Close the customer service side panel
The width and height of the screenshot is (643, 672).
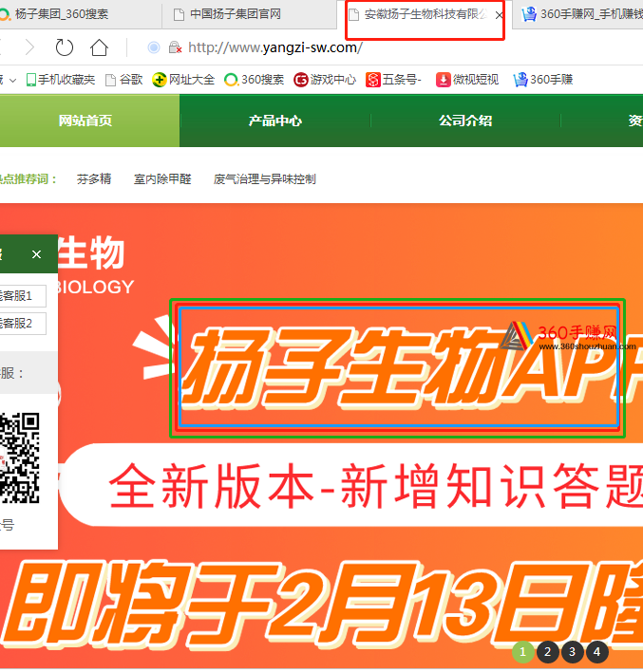click(x=36, y=254)
